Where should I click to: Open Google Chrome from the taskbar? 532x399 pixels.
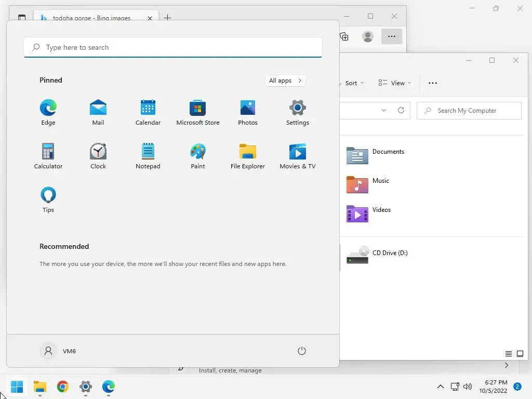[x=63, y=387]
